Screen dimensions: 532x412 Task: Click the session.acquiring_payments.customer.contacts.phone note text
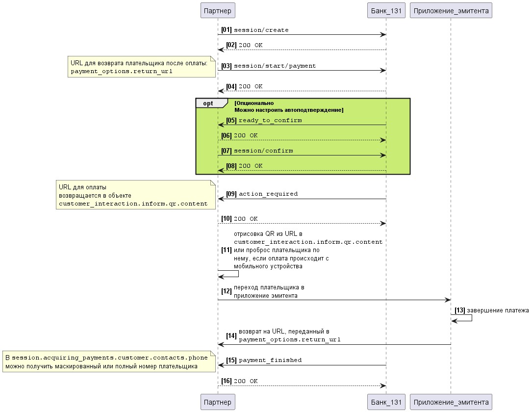(x=110, y=358)
